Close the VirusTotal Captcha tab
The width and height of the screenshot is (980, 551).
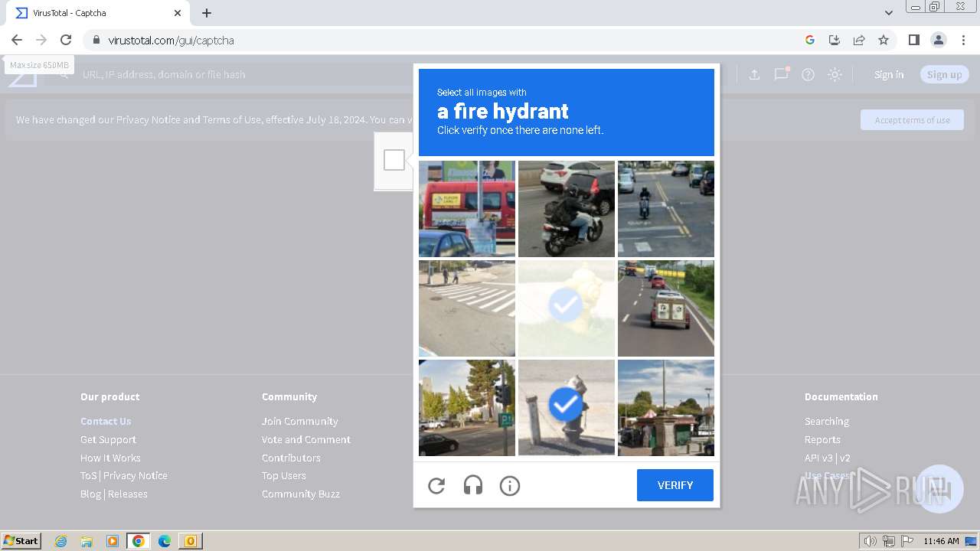pos(178,13)
